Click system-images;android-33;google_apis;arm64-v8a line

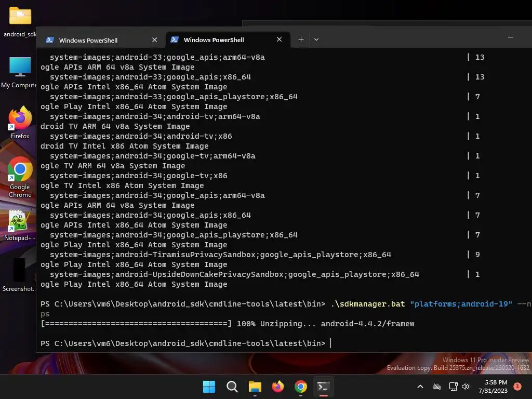coord(157,57)
